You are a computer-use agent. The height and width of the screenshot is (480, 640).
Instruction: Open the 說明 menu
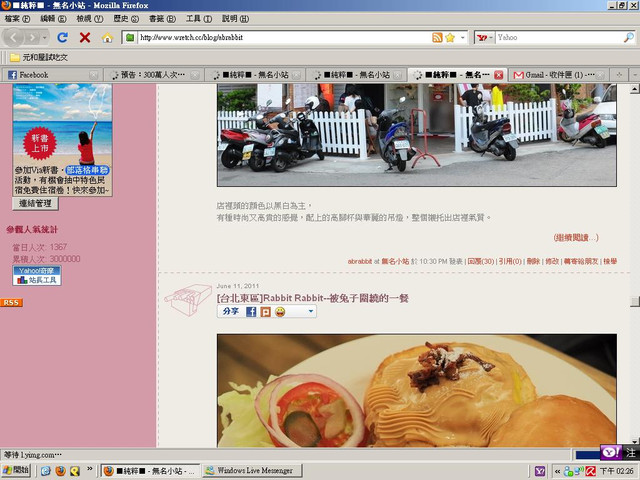click(x=235, y=19)
